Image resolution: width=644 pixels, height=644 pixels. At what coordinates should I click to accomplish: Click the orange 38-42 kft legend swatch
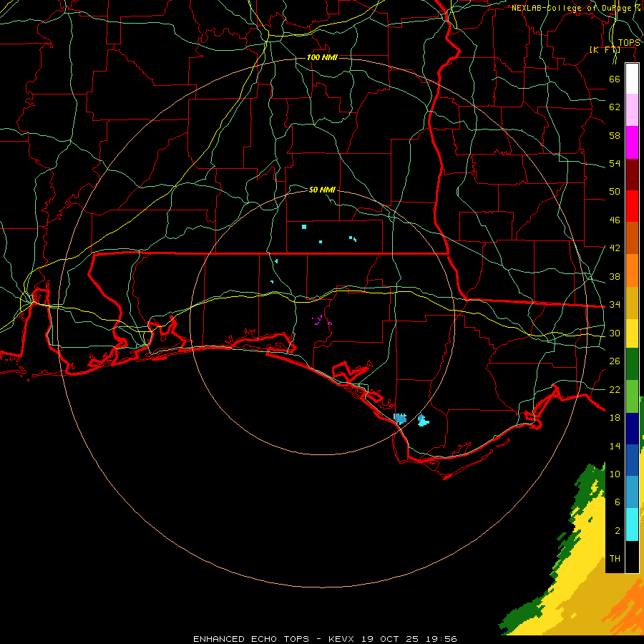tap(632, 270)
